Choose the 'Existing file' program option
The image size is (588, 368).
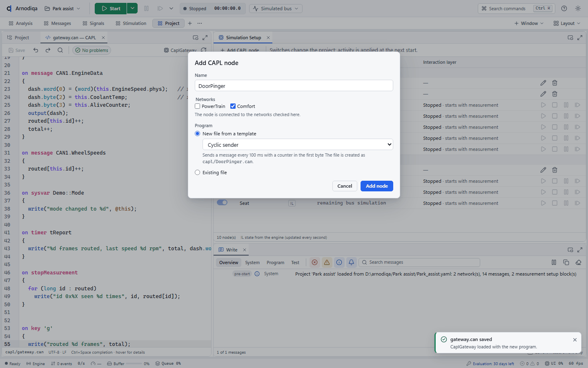point(198,173)
